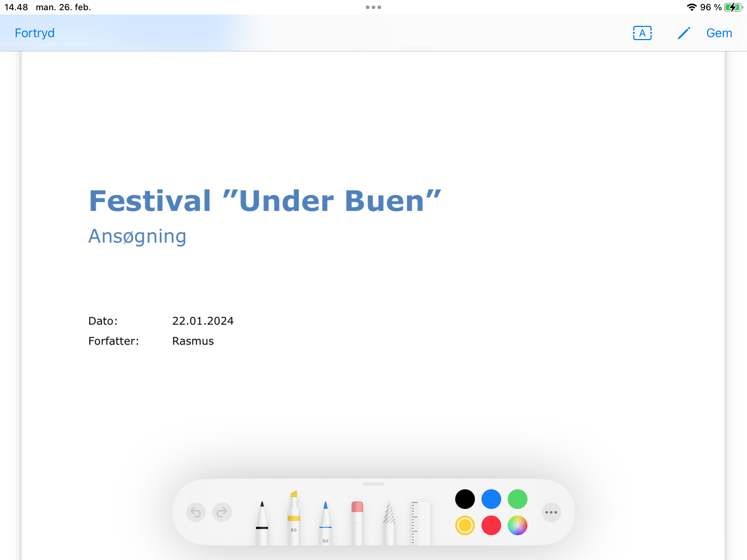Toggle markup pen icon in top bar
Image resolution: width=747 pixels, height=560 pixels.
[684, 33]
